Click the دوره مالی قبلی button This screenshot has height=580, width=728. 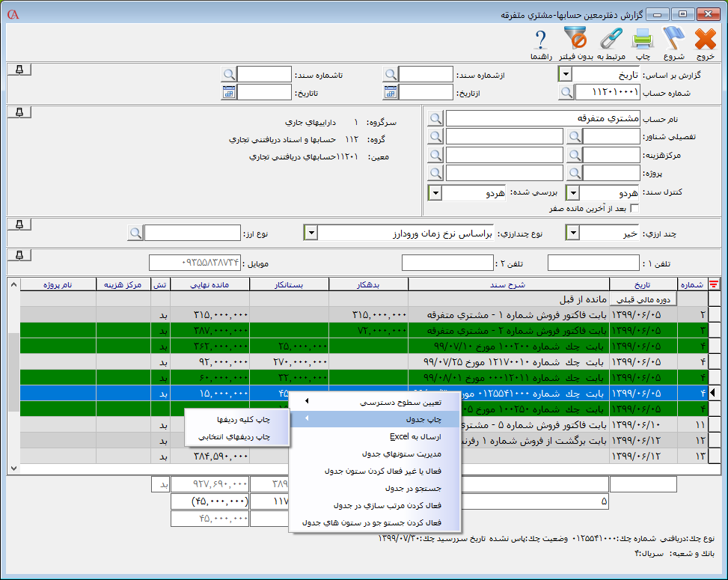tap(644, 299)
